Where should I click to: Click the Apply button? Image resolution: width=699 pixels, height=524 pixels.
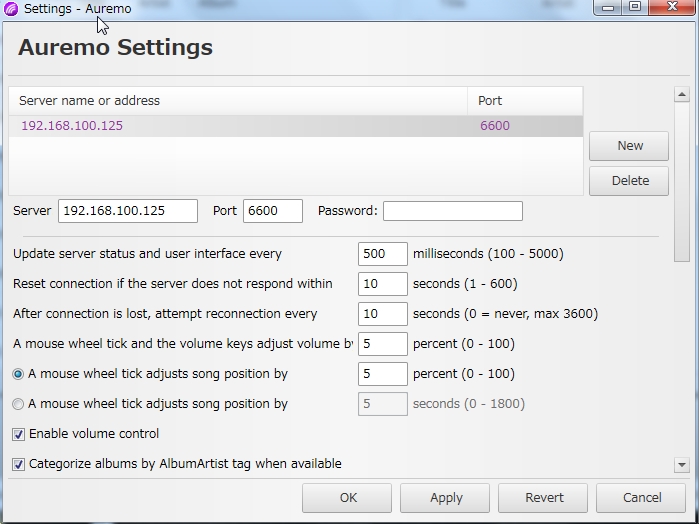[445, 498]
